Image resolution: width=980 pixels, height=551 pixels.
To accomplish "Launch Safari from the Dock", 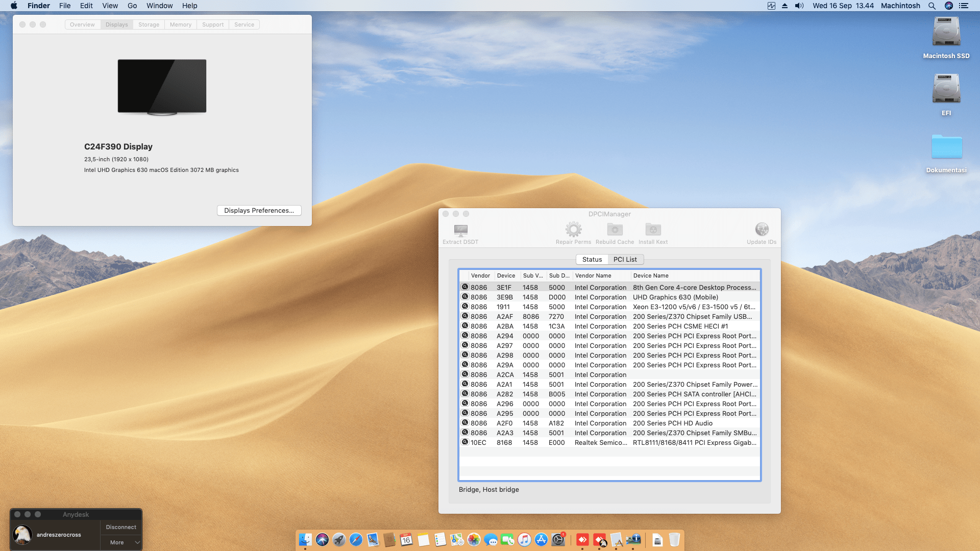I will (x=355, y=539).
